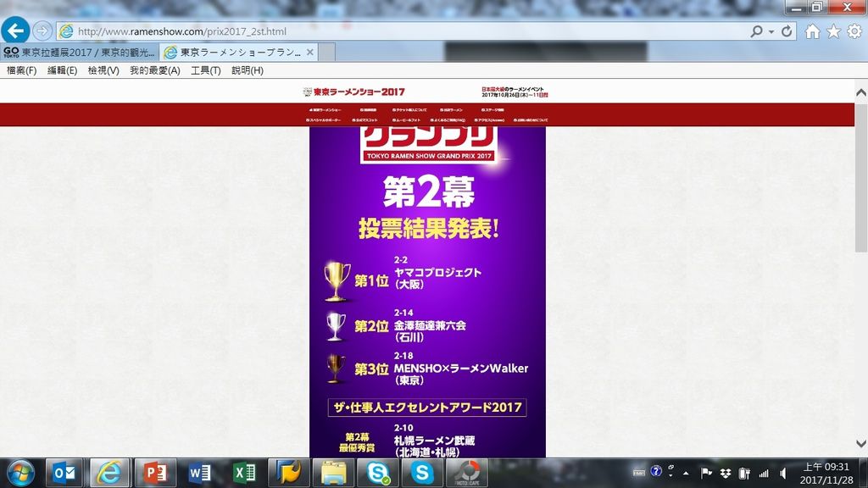
Task: Open Word from the taskbar
Action: 199,473
